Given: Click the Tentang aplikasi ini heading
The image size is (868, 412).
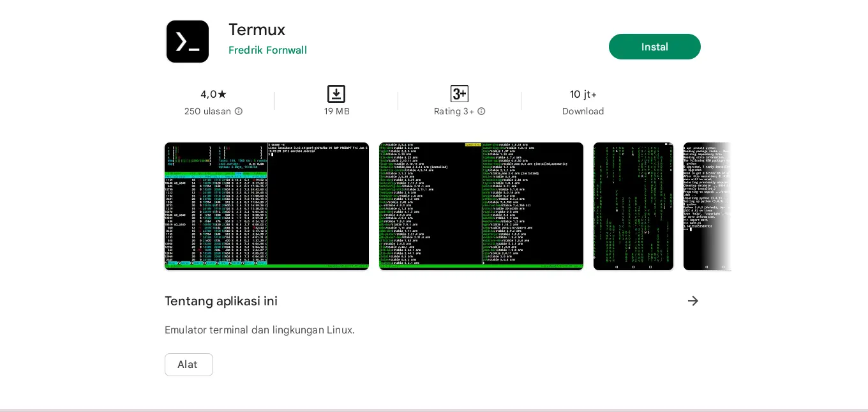Looking at the screenshot, I should click(x=221, y=301).
